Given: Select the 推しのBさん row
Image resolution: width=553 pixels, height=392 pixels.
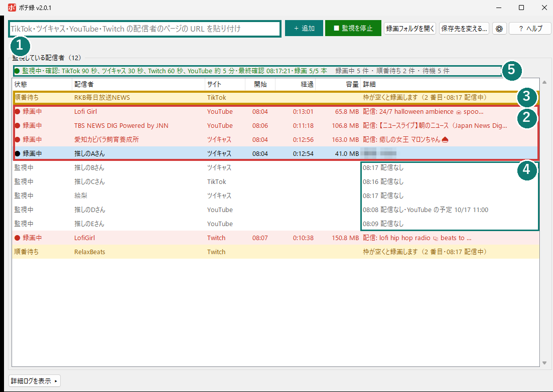Looking at the screenshot, I should point(276,167).
